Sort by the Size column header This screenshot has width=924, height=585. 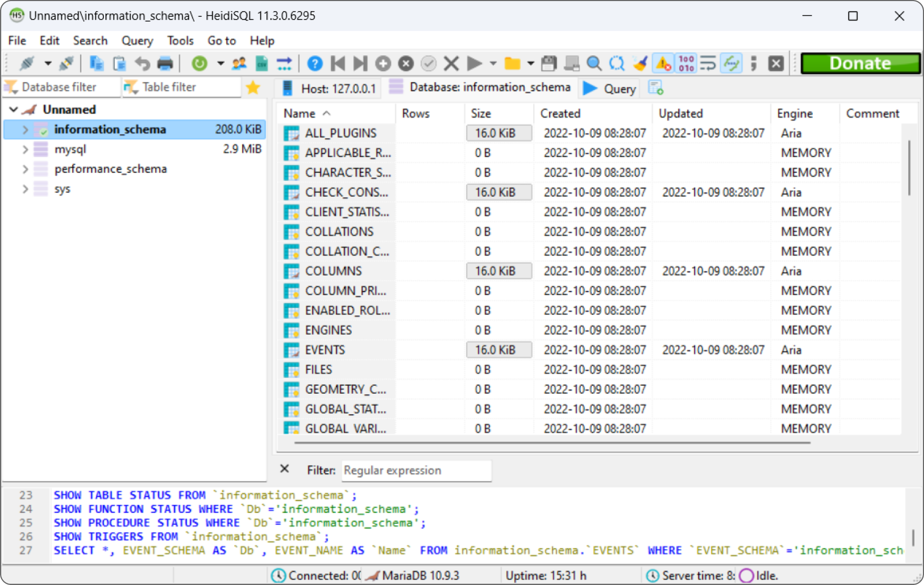pyautogui.click(x=498, y=114)
